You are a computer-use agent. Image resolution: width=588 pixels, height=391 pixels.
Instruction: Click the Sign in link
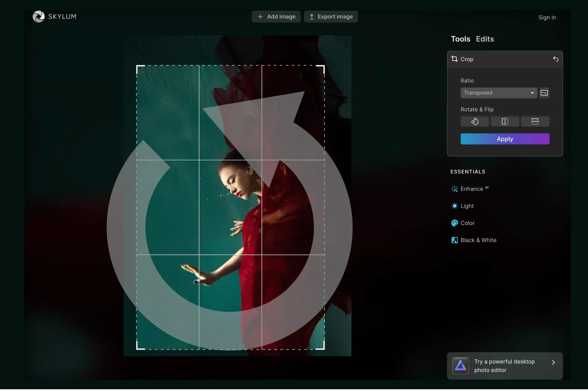pyautogui.click(x=547, y=17)
